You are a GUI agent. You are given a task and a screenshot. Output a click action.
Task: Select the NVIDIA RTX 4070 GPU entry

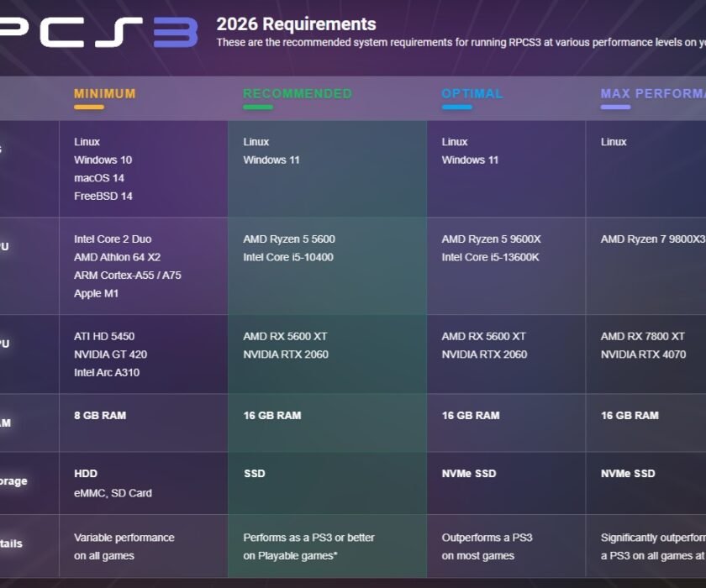pyautogui.click(x=641, y=354)
